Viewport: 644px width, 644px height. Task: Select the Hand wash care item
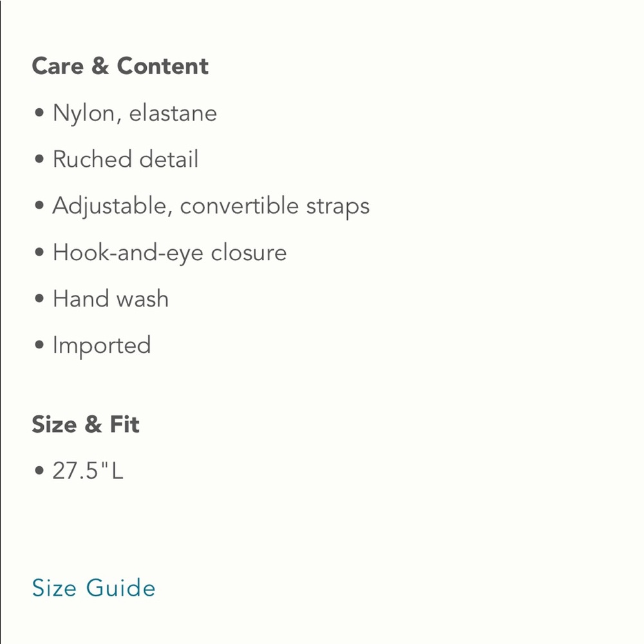pyautogui.click(x=111, y=299)
